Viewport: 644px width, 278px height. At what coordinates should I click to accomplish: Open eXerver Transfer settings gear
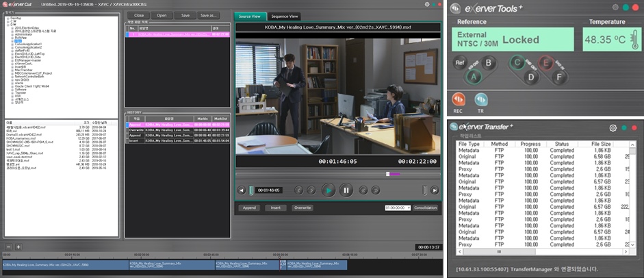613,128
